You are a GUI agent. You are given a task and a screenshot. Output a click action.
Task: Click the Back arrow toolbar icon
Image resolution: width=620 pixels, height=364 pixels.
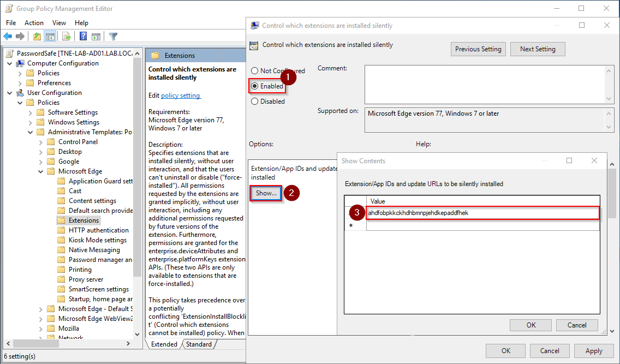[x=8, y=37]
